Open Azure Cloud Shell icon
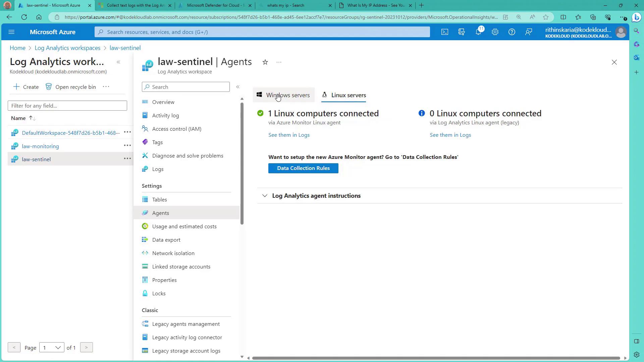This screenshot has height=362, width=644. [444, 32]
